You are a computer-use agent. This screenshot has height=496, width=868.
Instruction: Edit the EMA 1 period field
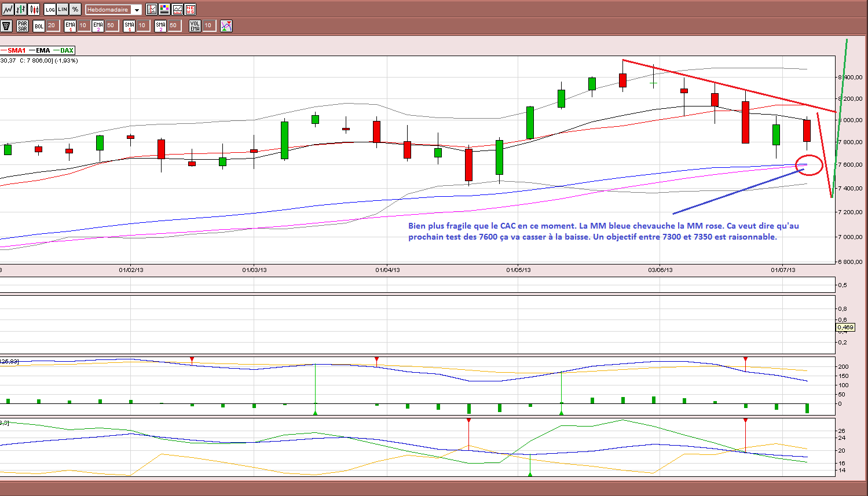click(x=83, y=25)
